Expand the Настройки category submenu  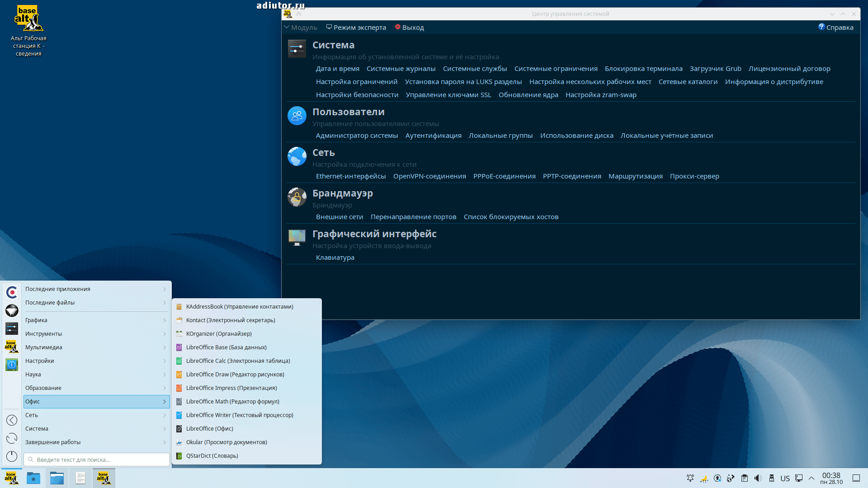tap(96, 361)
